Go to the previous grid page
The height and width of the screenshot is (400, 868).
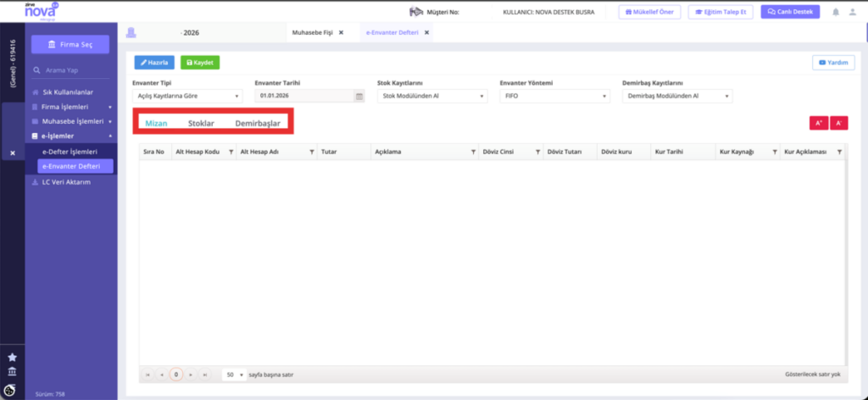(162, 375)
